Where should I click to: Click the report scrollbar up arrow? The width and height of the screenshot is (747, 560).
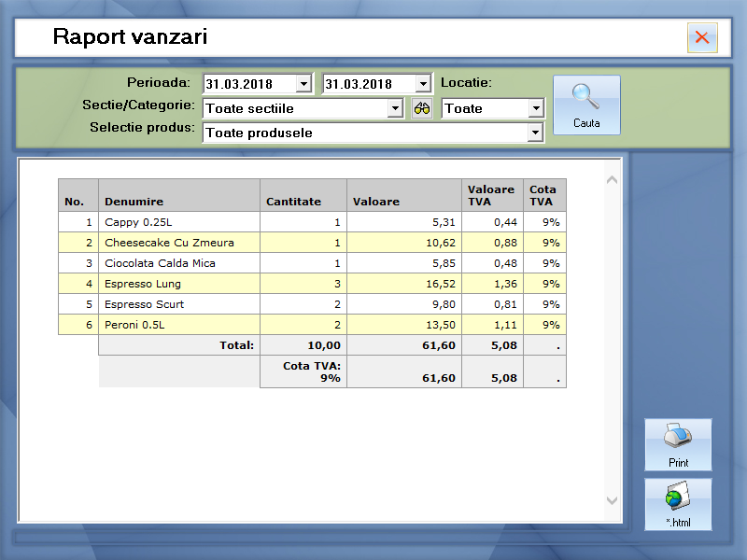tap(613, 180)
